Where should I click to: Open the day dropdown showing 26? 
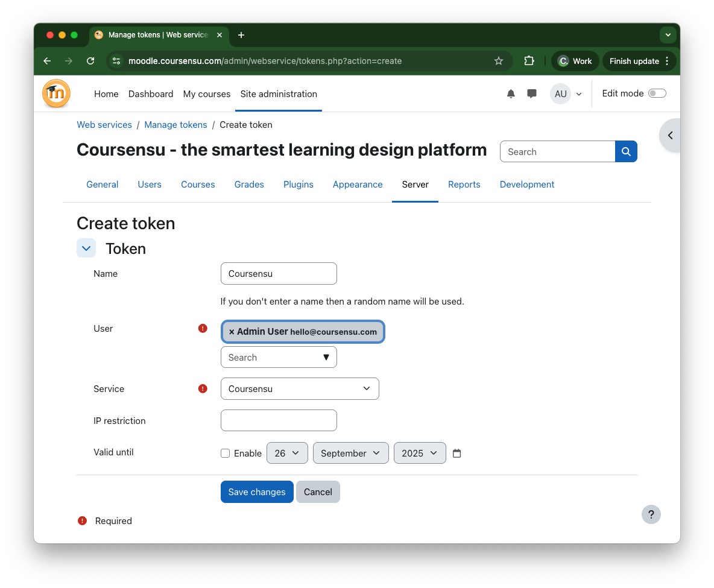287,453
